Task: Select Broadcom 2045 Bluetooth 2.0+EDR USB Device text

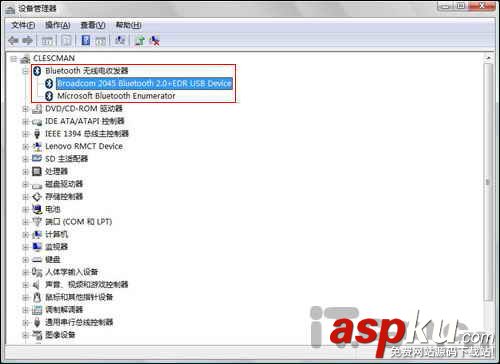Action: click(x=144, y=83)
